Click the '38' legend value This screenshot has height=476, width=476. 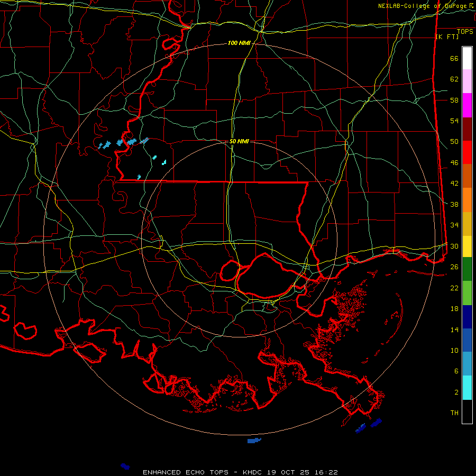click(x=454, y=204)
